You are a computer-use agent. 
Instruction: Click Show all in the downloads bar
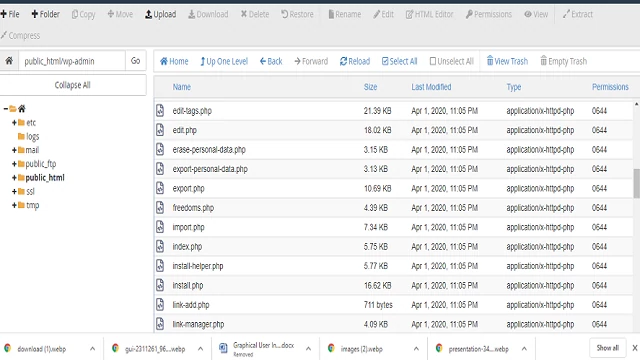607,348
